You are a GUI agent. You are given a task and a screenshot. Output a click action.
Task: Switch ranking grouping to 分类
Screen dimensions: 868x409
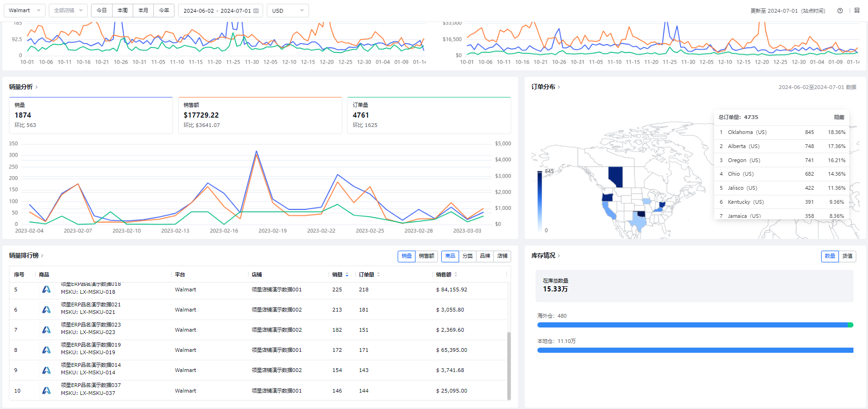[x=468, y=256]
